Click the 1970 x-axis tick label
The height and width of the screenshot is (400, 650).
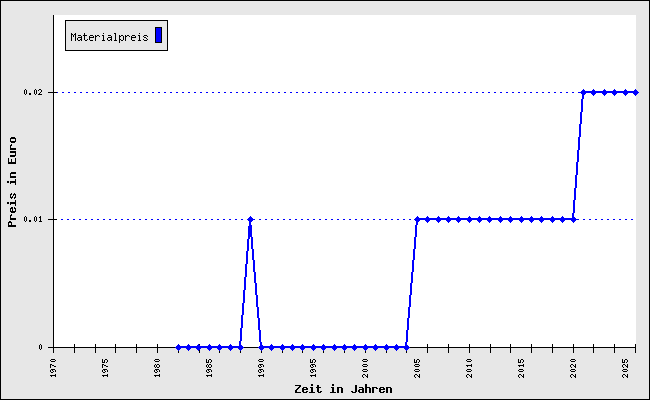coord(54,367)
